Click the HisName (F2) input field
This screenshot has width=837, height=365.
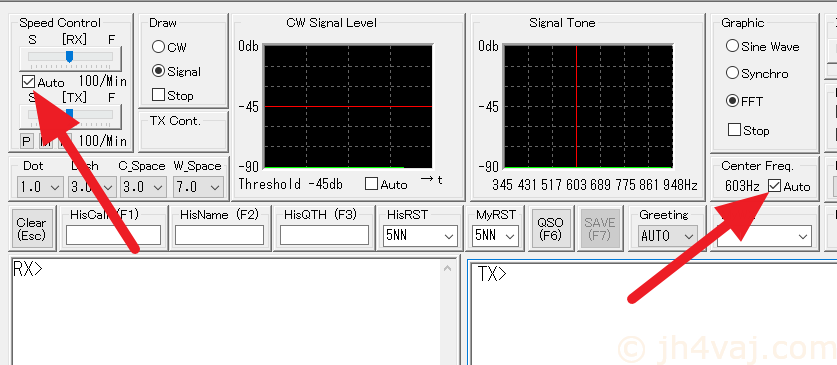pos(219,235)
